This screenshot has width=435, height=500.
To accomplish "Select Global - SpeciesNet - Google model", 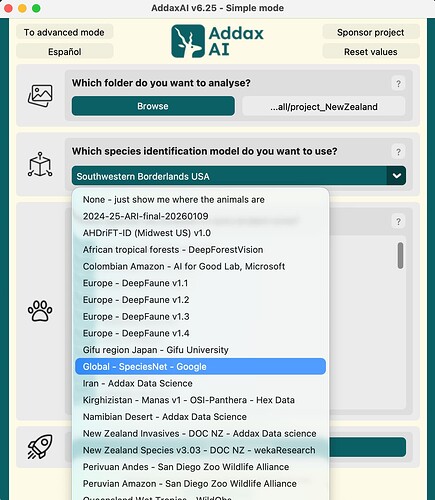I will [200, 366].
